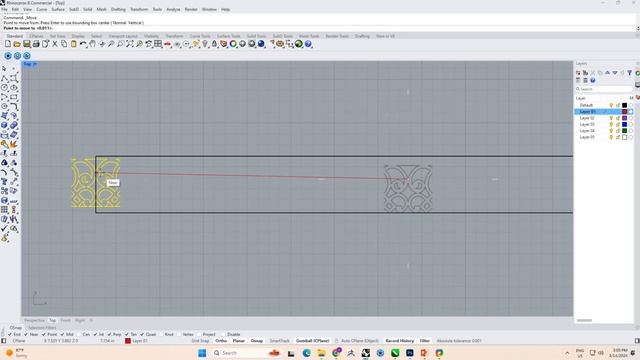The width and height of the screenshot is (640, 360).
Task: Toggle Ortho mode in status bar
Action: [x=221, y=341]
